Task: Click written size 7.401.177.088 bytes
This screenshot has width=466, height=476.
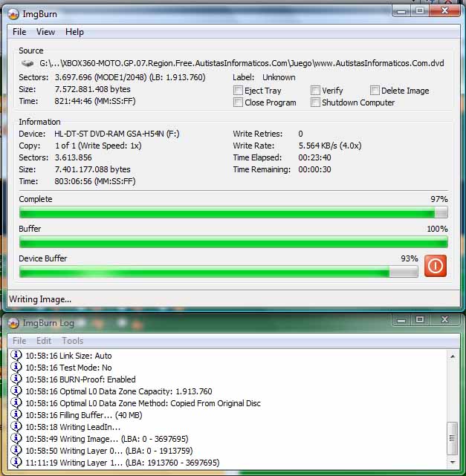Action: [x=93, y=169]
